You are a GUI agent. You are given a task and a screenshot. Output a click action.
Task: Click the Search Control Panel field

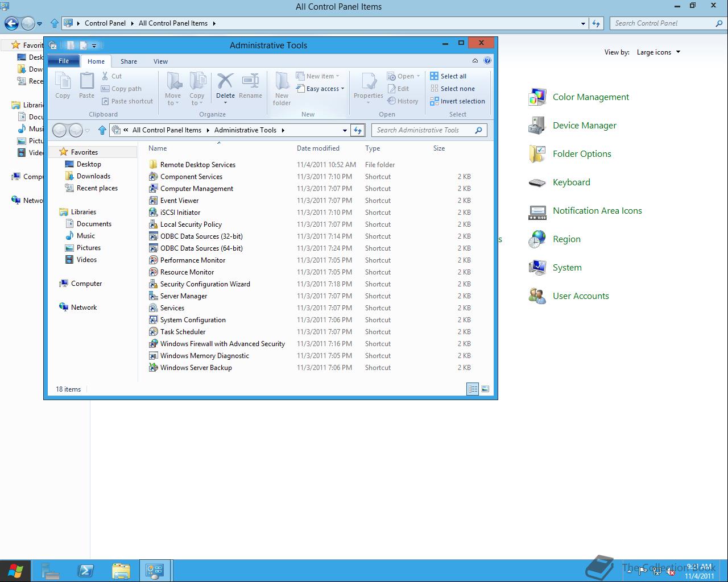[x=668, y=23]
